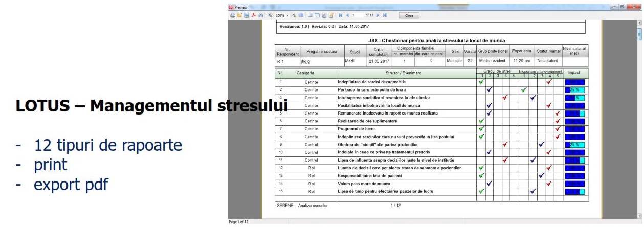Click slide heading 'LOTUS – Managementul stresului'
This screenshot has height=227, width=644.
pos(151,106)
